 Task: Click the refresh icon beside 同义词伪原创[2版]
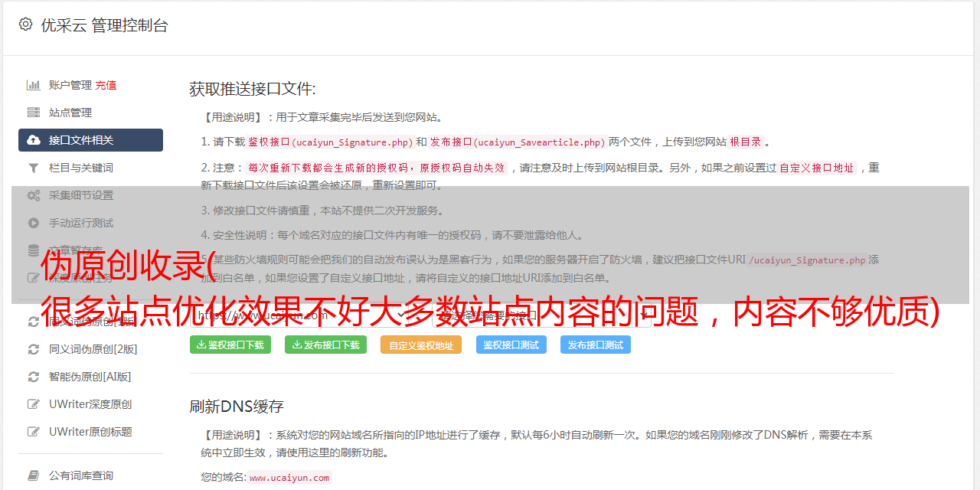point(33,349)
